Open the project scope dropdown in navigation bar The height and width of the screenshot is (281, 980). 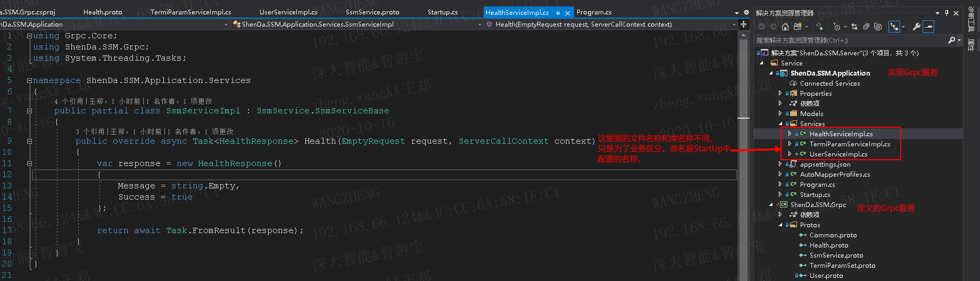click(x=226, y=24)
